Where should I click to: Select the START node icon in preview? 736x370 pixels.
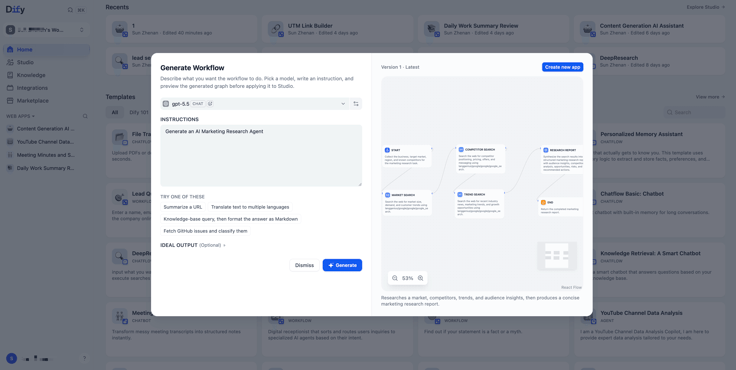[x=387, y=150]
